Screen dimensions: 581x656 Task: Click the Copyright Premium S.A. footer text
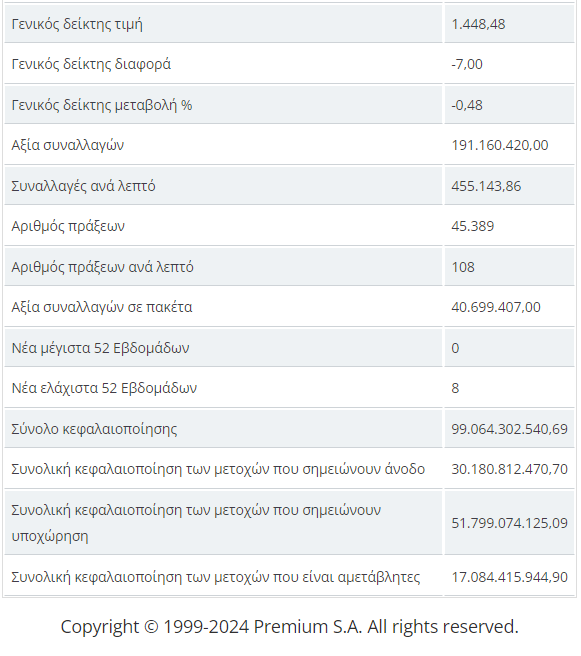pos(289,627)
